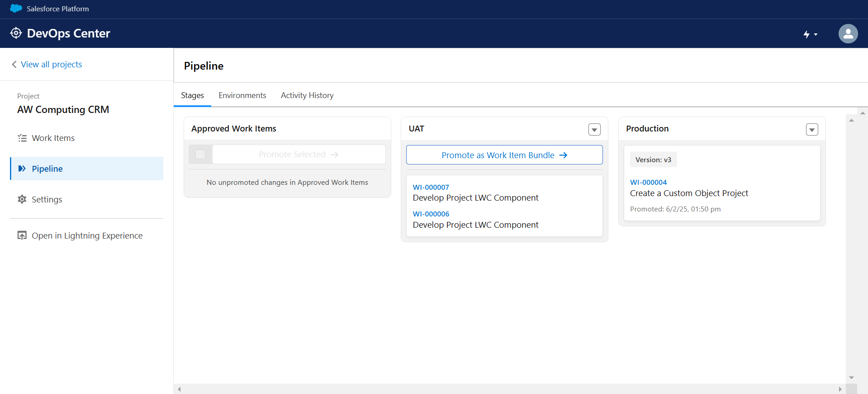
Task: Open work item WI-000007
Action: (431, 187)
